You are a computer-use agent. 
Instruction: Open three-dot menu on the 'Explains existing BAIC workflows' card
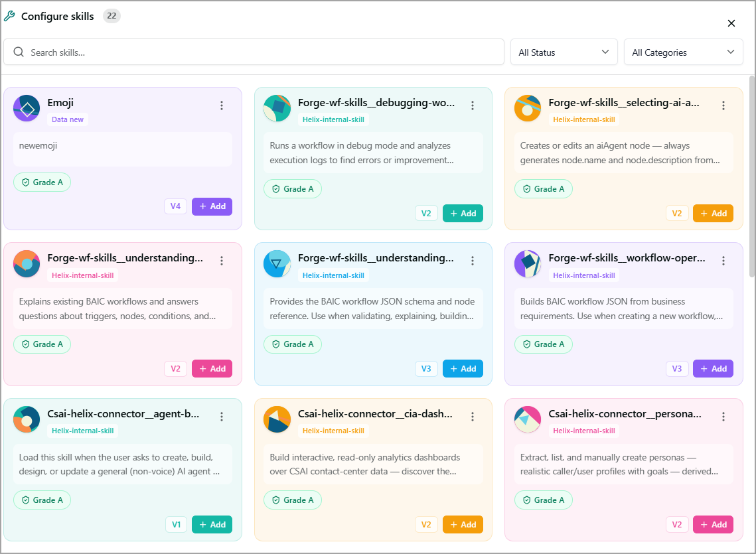click(x=222, y=261)
